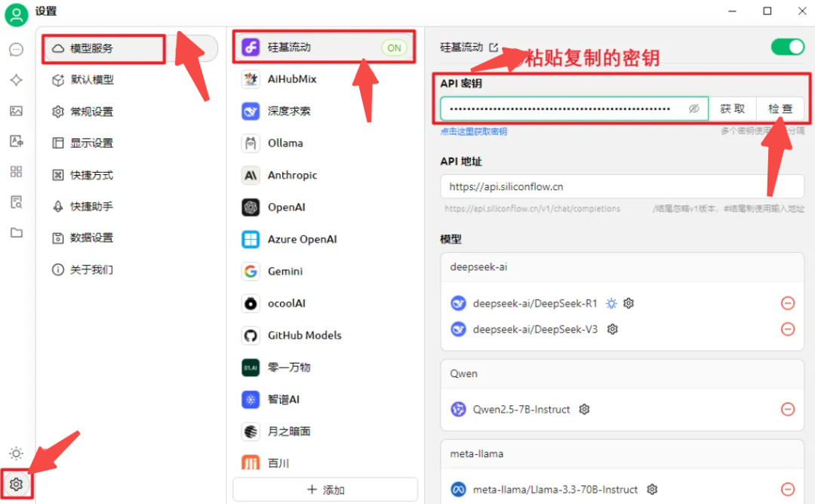Open the user avatar profile
The image size is (815, 504).
[16, 14]
